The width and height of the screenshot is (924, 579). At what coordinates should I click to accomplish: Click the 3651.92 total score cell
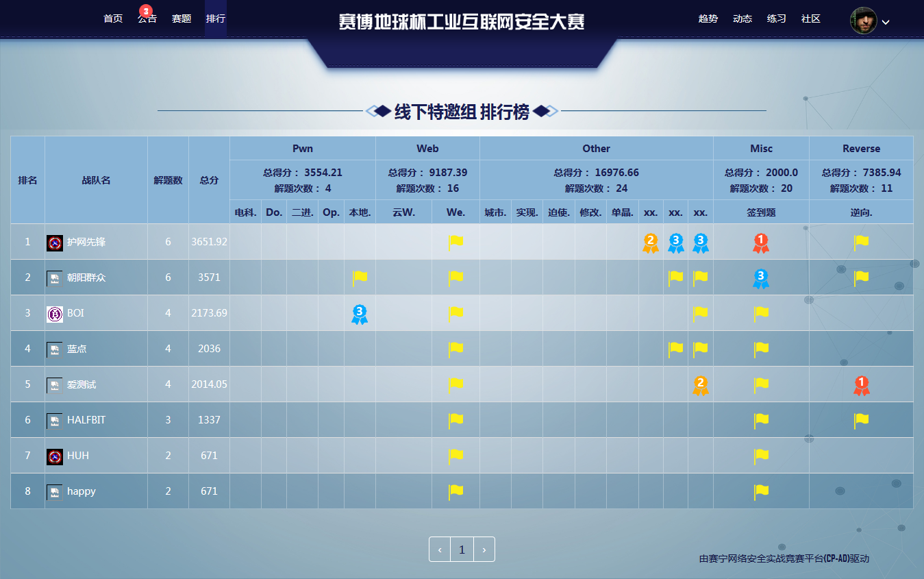point(209,242)
